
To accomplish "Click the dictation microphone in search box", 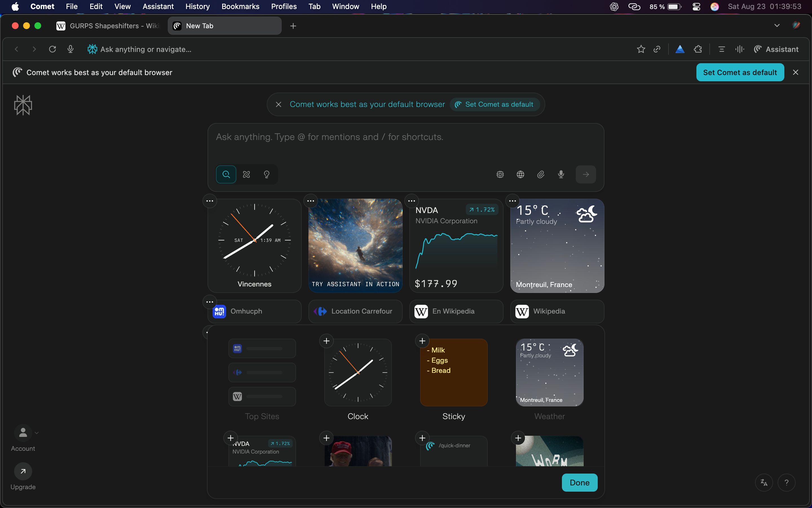I will [561, 174].
